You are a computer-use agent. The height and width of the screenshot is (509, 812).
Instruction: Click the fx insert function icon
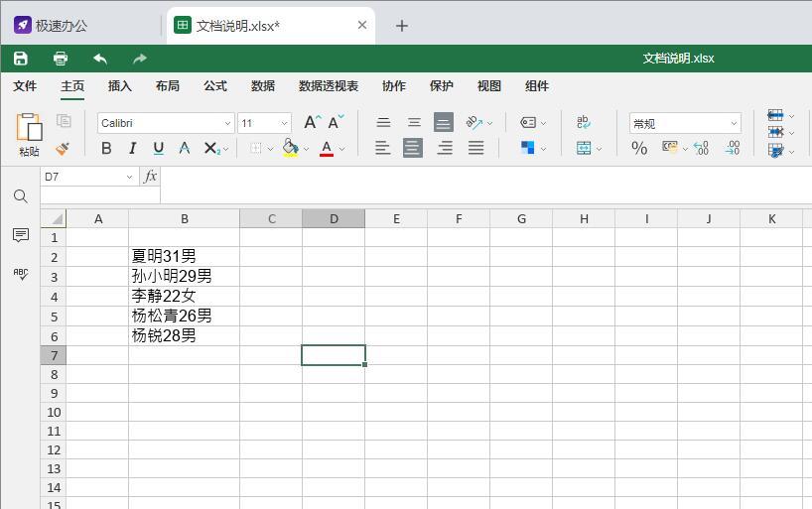coord(150,176)
